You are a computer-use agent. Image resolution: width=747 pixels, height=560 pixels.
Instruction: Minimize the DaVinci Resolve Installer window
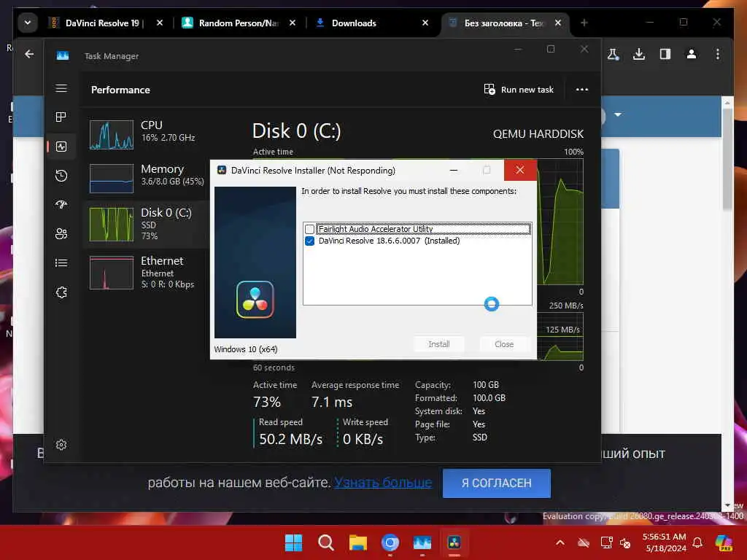pos(454,170)
